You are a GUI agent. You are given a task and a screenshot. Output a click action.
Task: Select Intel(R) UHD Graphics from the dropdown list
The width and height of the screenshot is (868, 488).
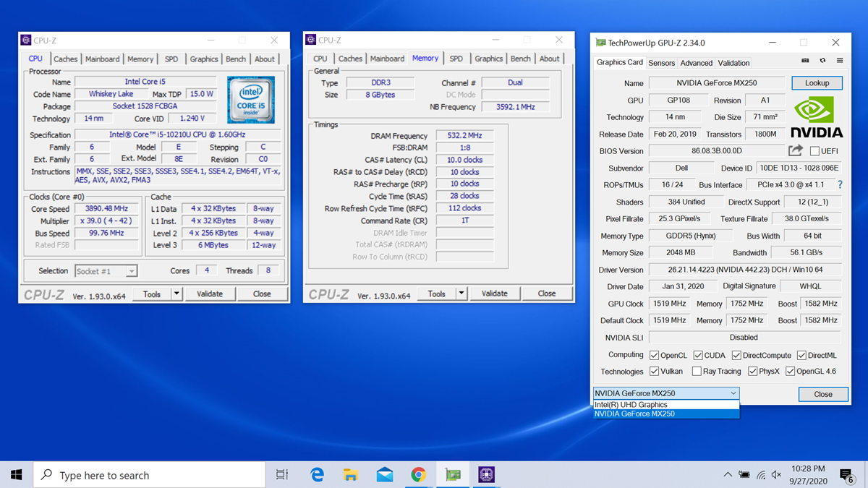666,405
